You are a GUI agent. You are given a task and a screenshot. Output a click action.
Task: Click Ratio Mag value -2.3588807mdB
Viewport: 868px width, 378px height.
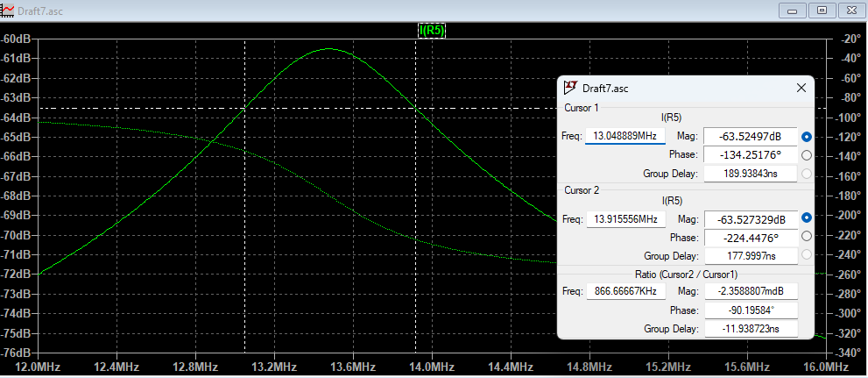(752, 291)
